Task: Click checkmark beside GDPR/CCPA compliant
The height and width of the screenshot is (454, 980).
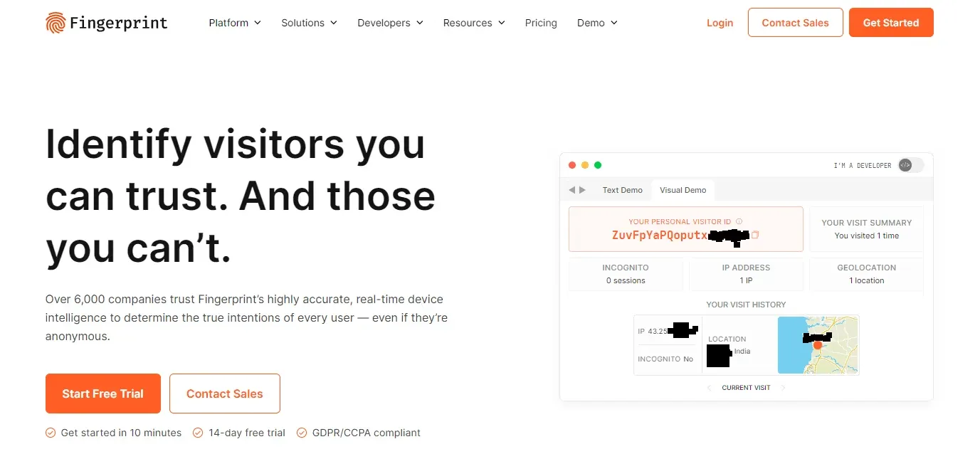Action: [x=302, y=433]
